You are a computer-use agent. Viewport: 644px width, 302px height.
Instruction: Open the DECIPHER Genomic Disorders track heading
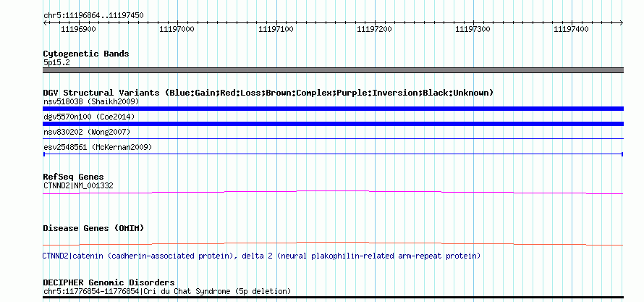pyautogui.click(x=109, y=282)
